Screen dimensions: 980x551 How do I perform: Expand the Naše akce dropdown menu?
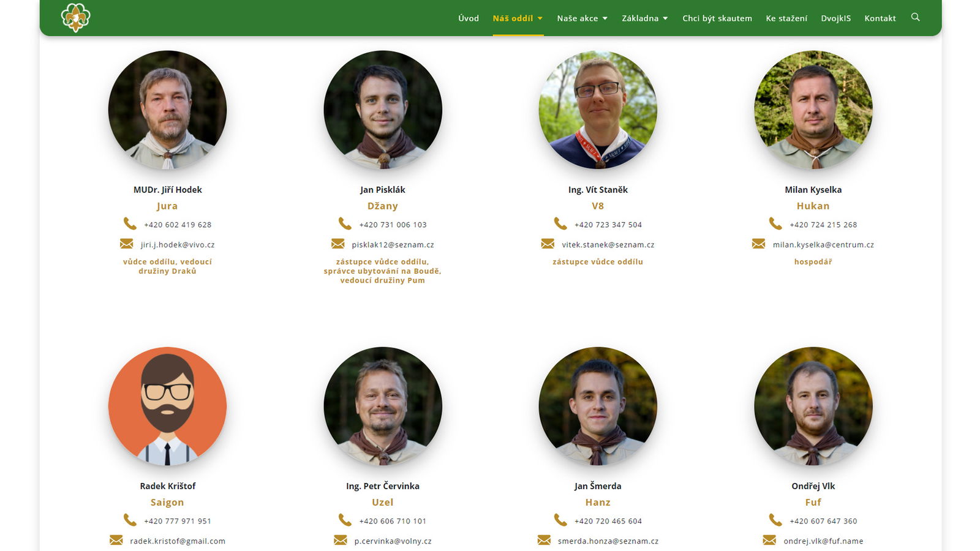pos(582,18)
